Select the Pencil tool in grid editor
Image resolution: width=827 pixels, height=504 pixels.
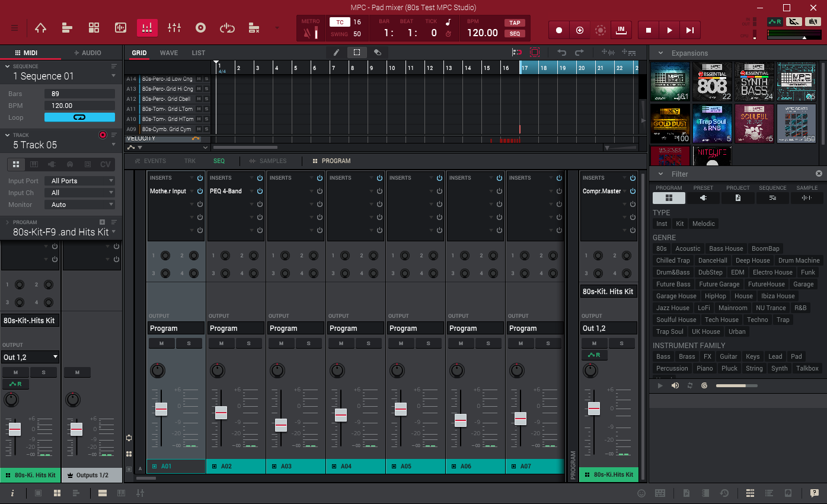point(336,52)
